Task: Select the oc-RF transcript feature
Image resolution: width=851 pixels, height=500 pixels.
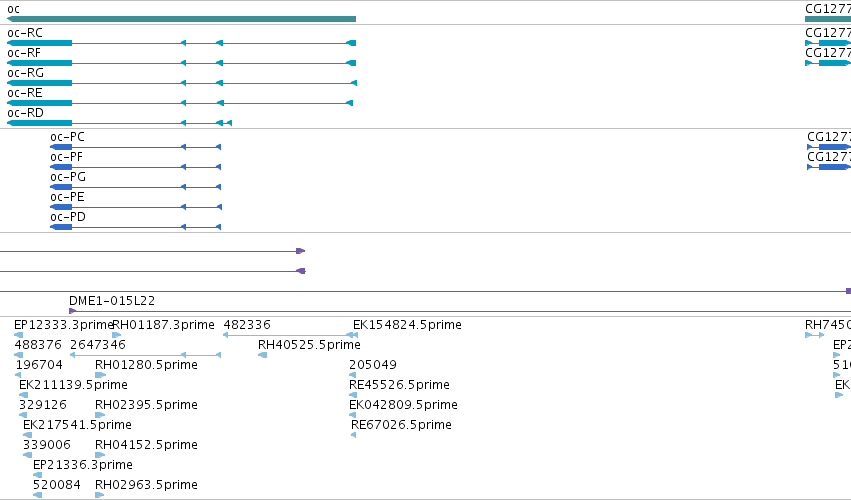Action: [x=181, y=63]
